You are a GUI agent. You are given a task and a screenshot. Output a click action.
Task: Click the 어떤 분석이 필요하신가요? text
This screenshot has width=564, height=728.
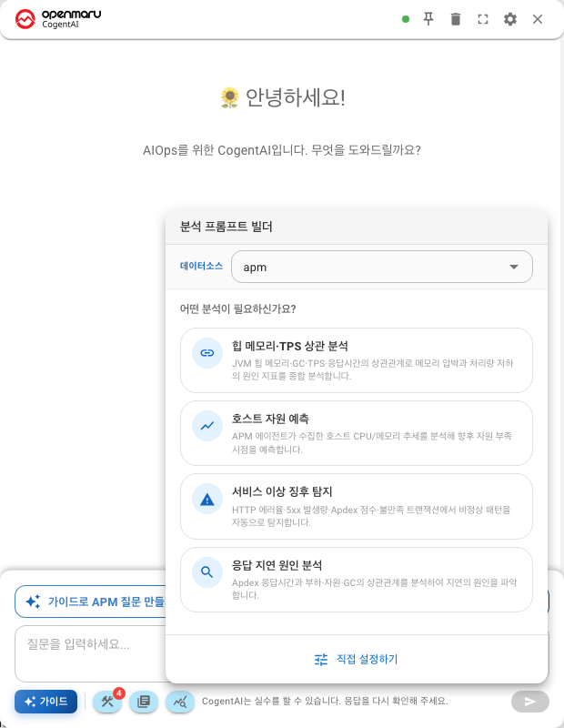tap(237, 308)
